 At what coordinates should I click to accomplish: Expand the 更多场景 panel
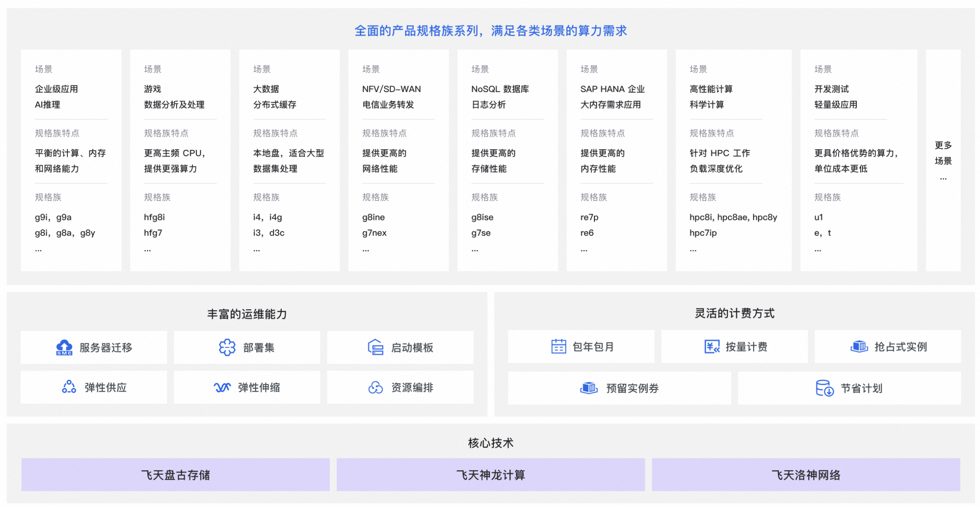click(x=943, y=160)
